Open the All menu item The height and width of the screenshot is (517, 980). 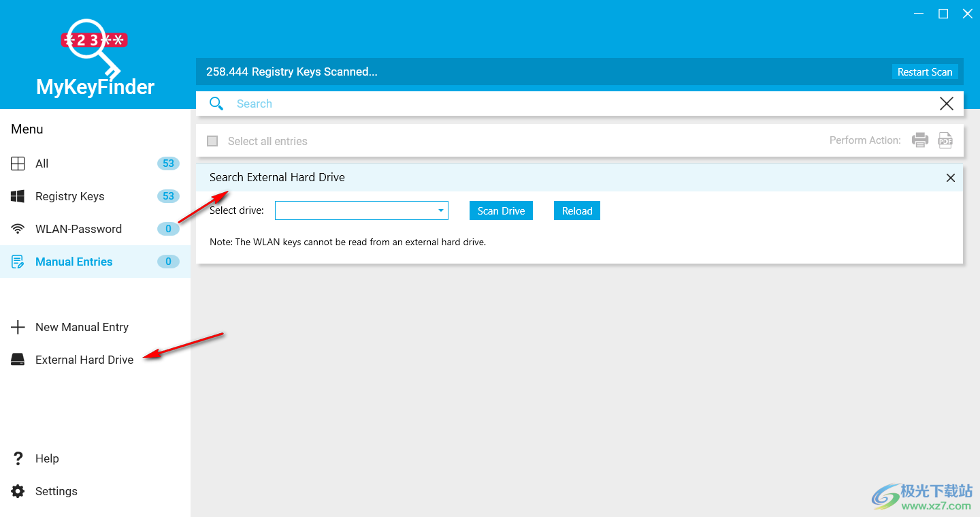pos(95,163)
